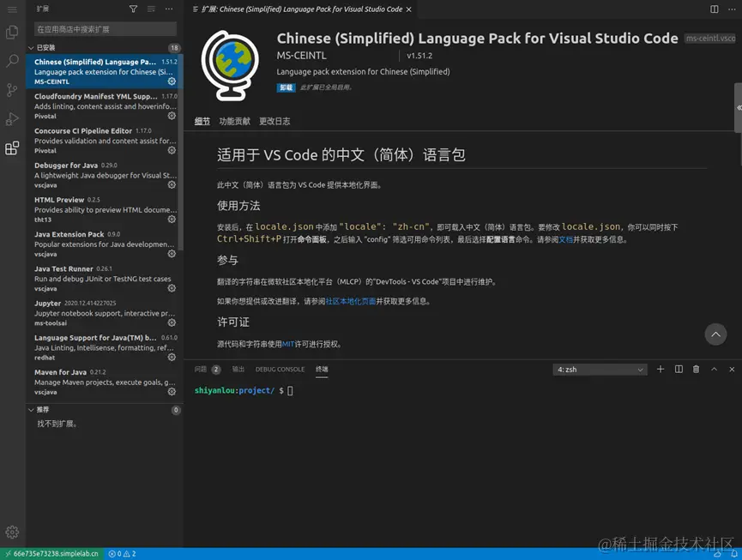Screen dimensions: 742x560
Task: Close the terminal panel
Action: (x=732, y=370)
